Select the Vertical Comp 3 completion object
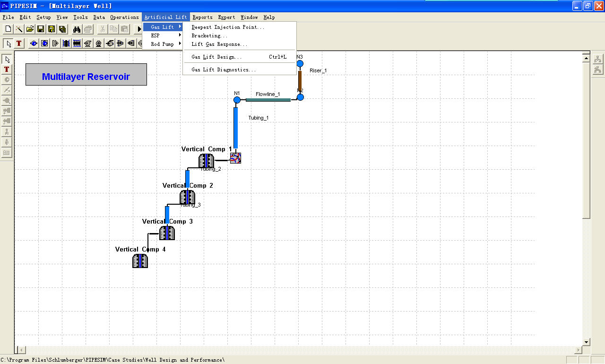The image size is (605, 364). (167, 233)
